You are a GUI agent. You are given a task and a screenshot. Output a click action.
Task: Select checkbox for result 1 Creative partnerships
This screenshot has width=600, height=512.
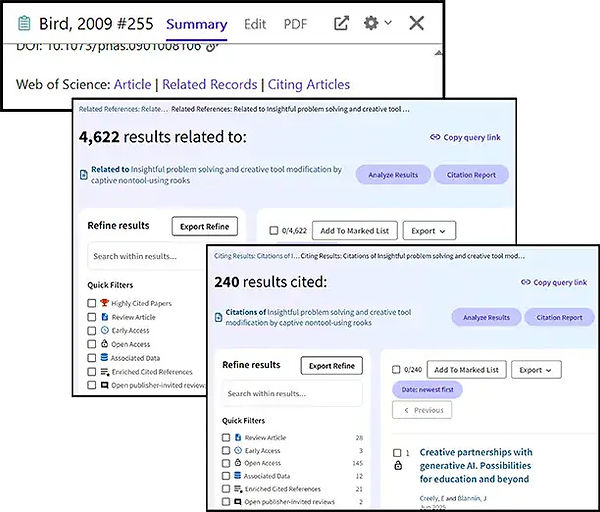coord(397,453)
